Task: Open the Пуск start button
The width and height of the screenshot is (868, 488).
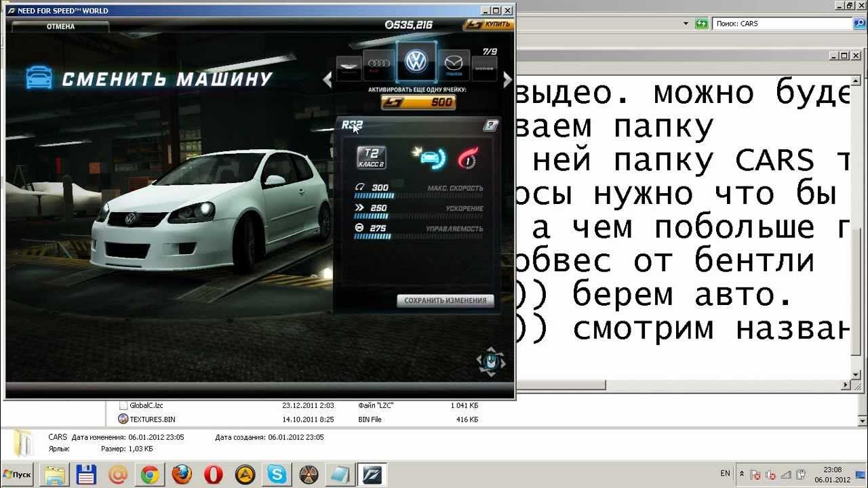Action: coord(18,474)
